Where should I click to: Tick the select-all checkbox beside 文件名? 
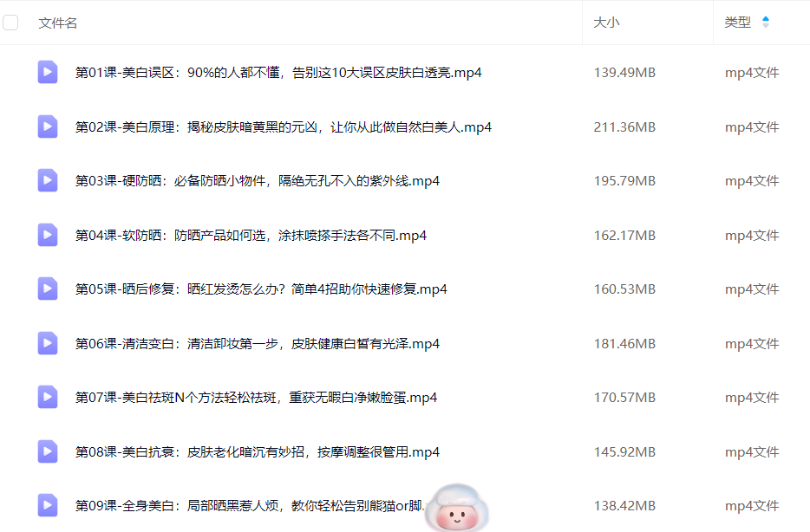pos(10,23)
